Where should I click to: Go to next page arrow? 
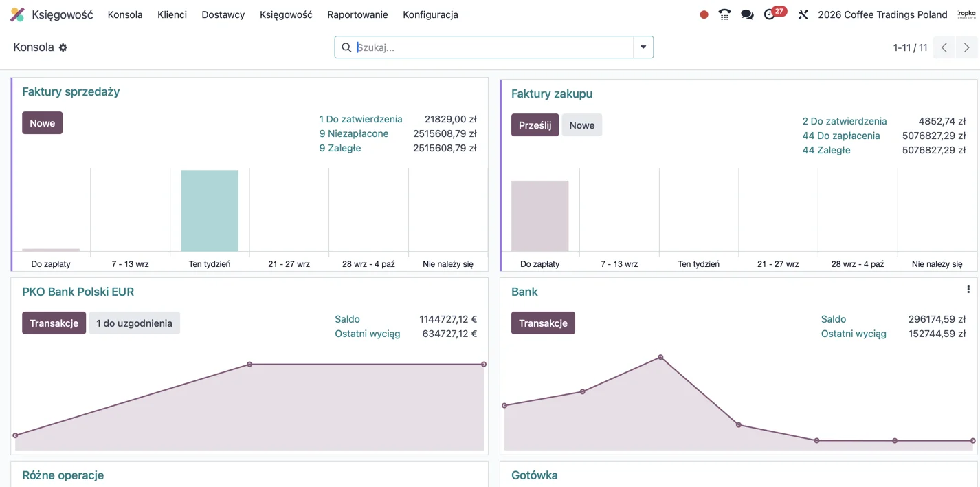coord(967,47)
